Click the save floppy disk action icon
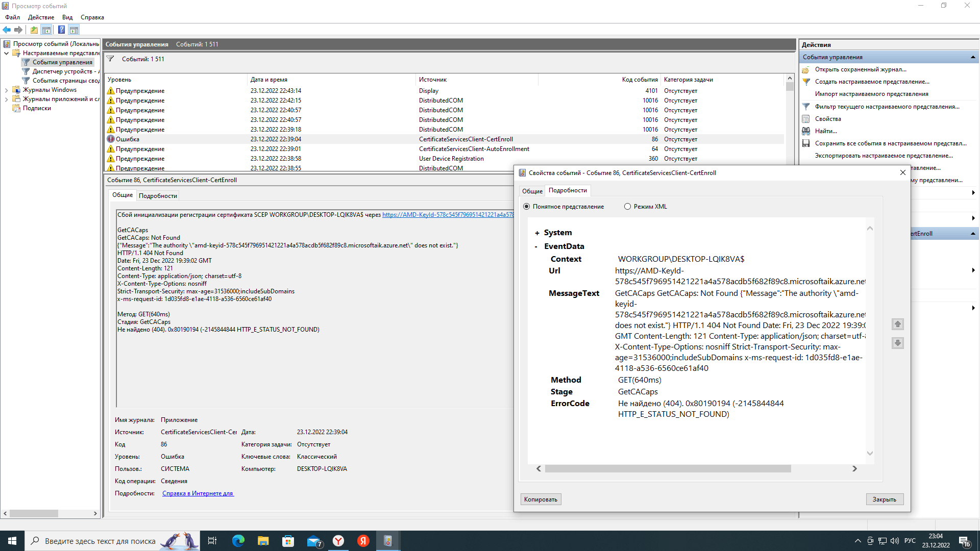The image size is (980, 551). (x=806, y=143)
